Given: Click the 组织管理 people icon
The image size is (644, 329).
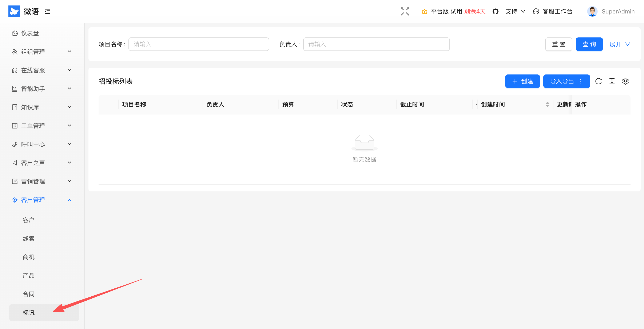Looking at the screenshot, I should (x=15, y=52).
